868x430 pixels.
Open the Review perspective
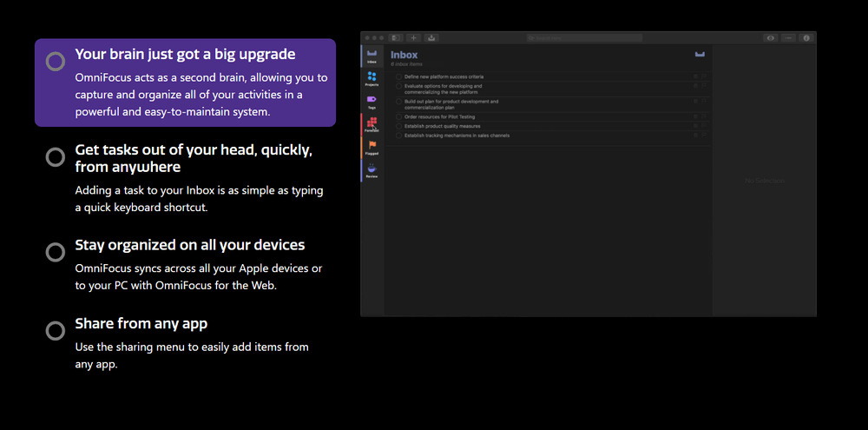tap(372, 170)
